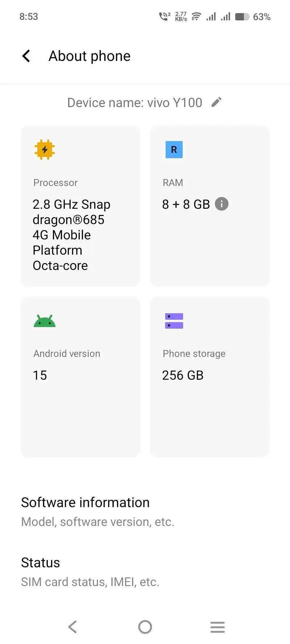Tap the 8 + 8 GB RAM value
290x644 pixels.
pos(186,204)
